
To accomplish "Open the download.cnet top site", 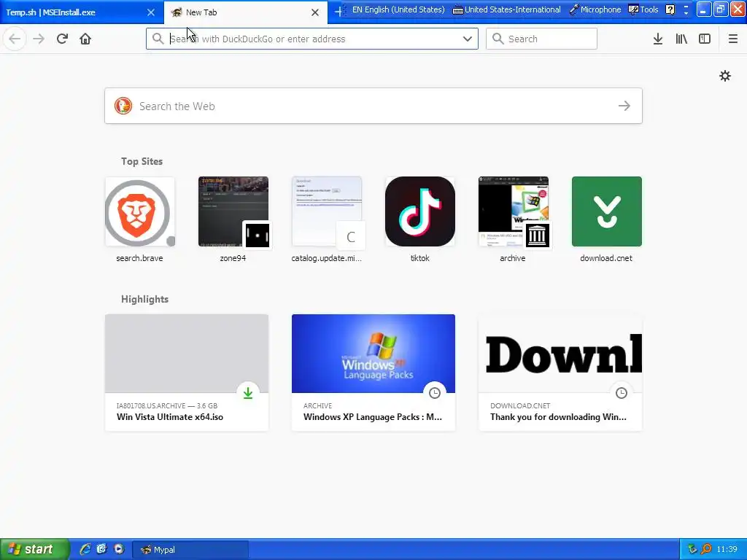I will pyautogui.click(x=606, y=219).
